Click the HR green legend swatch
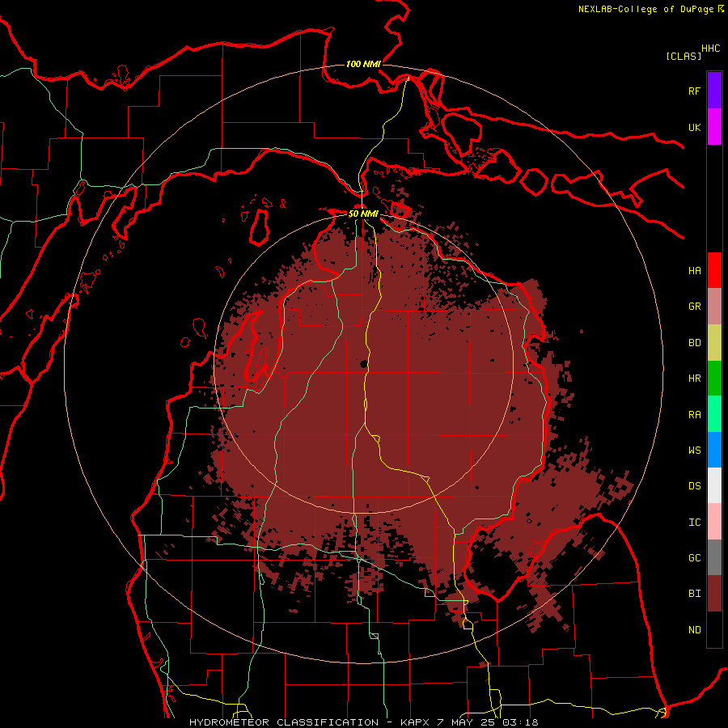The image size is (728, 728). click(x=714, y=379)
